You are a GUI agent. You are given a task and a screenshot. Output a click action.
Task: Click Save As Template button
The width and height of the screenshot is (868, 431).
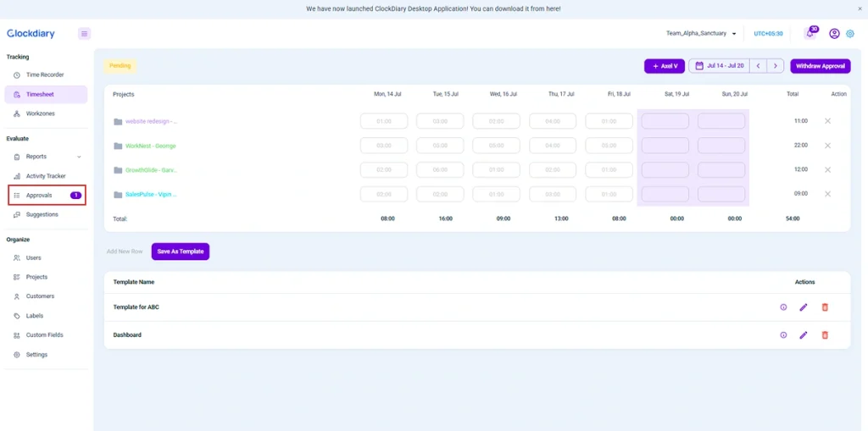click(181, 251)
